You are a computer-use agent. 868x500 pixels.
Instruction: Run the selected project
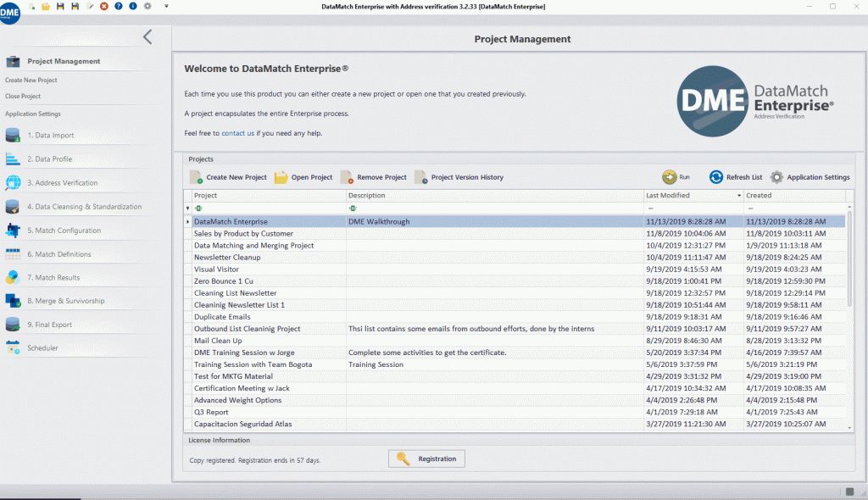[x=676, y=177]
